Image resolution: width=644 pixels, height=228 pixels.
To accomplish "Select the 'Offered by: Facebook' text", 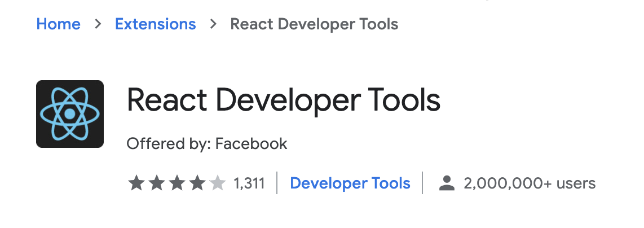I will [206, 144].
